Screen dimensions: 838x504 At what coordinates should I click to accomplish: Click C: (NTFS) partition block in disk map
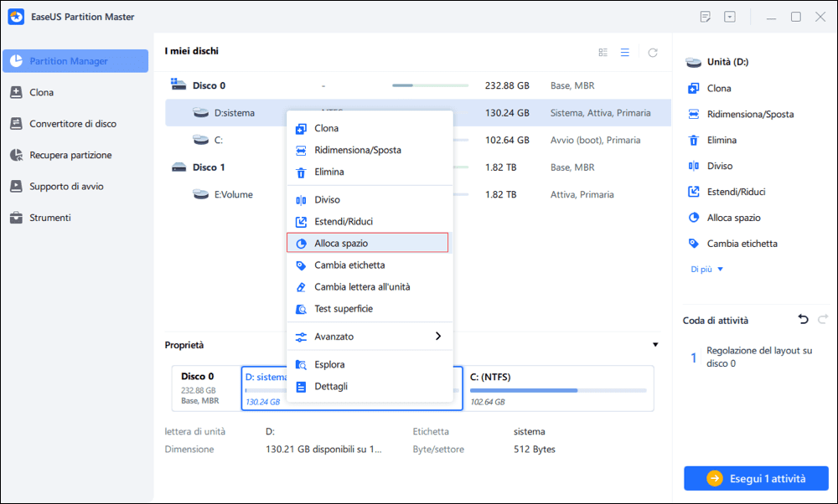coord(558,388)
